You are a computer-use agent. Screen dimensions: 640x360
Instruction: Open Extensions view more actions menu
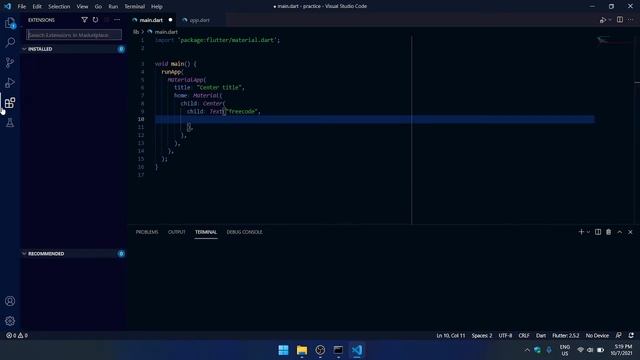point(117,20)
